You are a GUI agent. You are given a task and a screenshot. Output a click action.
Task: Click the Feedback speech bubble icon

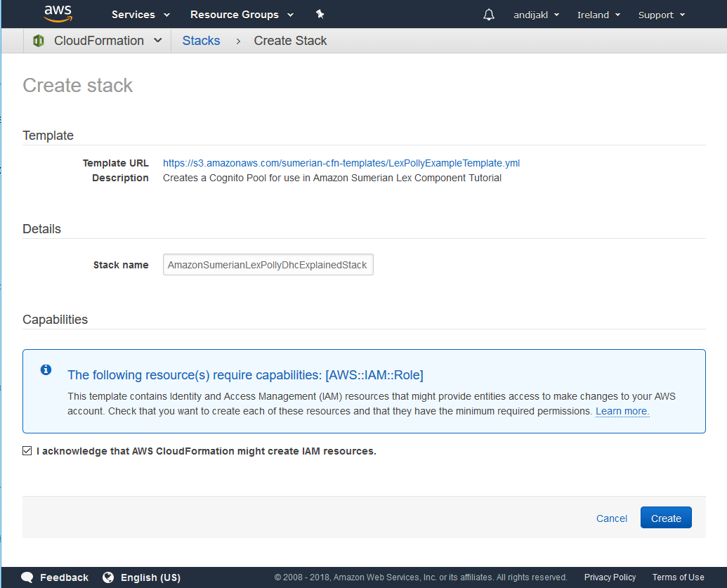click(x=27, y=577)
